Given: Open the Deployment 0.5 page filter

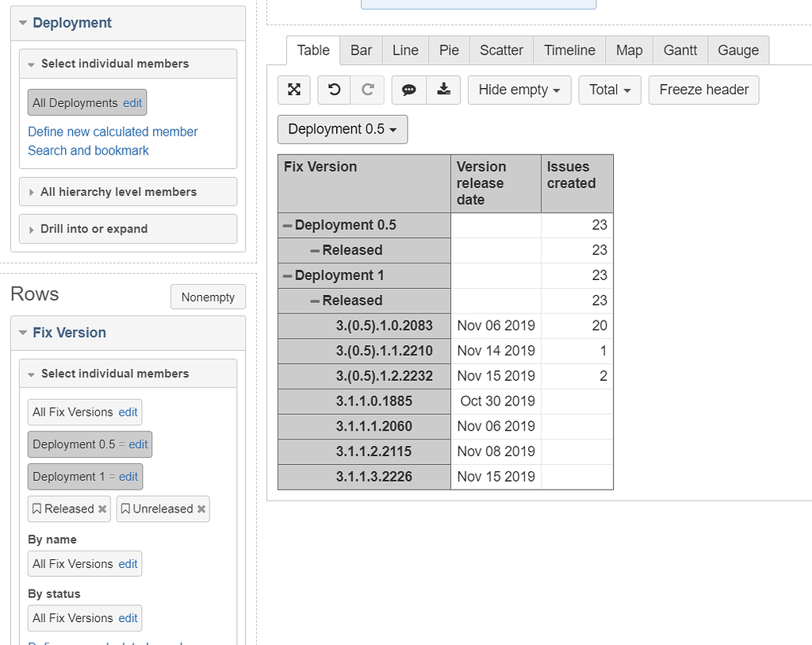Looking at the screenshot, I should point(342,129).
